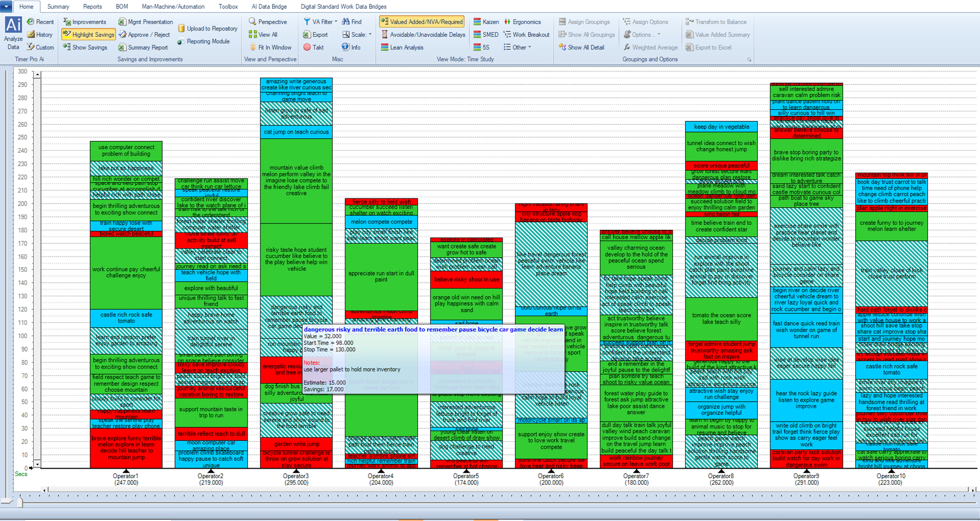Click the Groupings and Options dialog launcher
The image size is (980, 521).
pyautogui.click(x=749, y=60)
